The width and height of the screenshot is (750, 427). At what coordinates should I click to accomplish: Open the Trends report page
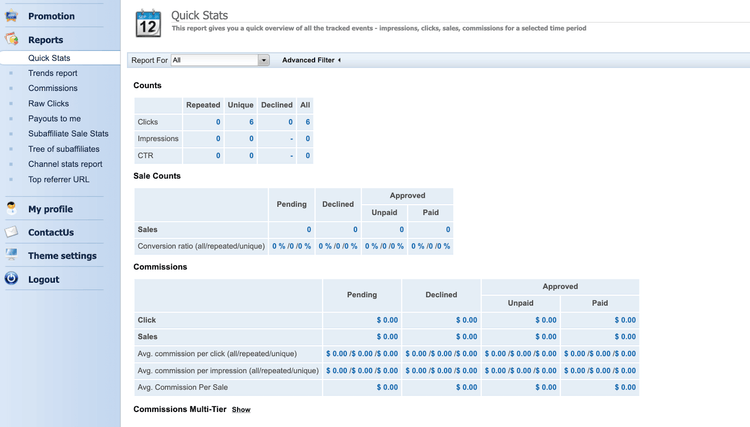click(53, 73)
